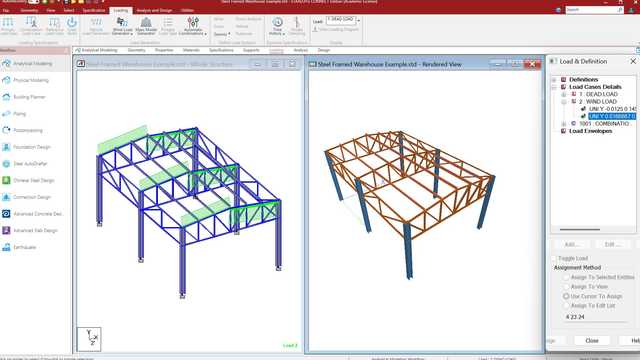The image size is (640, 360).
Task: Select Assign To Edit List option
Action: point(566,305)
